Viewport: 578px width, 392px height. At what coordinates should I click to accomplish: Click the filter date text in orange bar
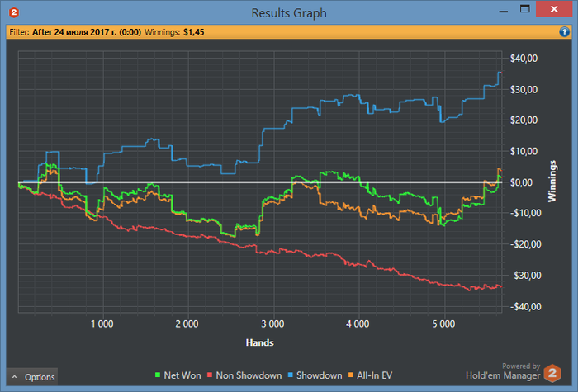[x=87, y=32]
